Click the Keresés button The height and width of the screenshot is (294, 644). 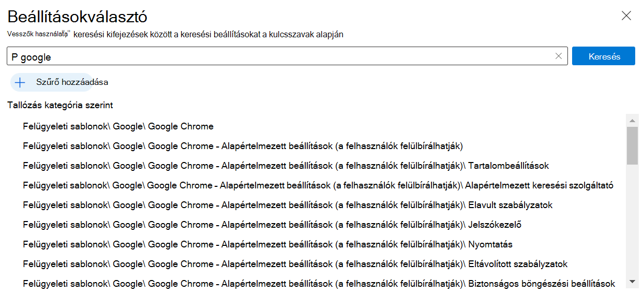point(604,56)
